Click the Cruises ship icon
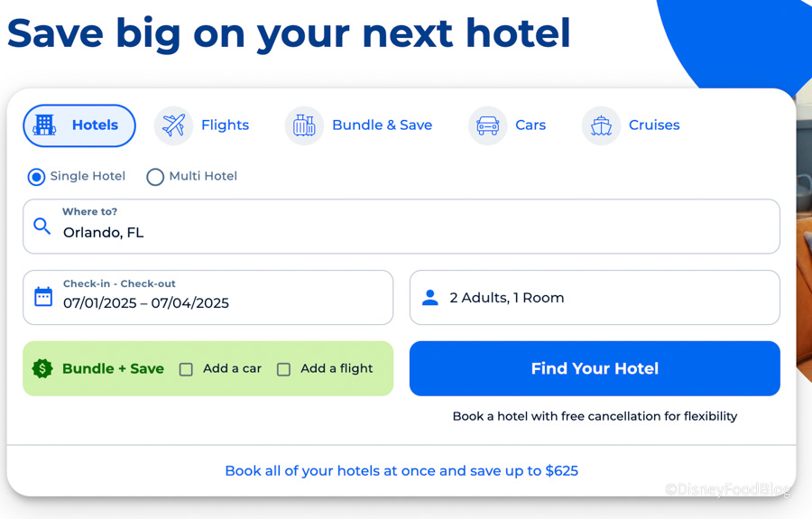812x519 pixels. pyautogui.click(x=601, y=125)
